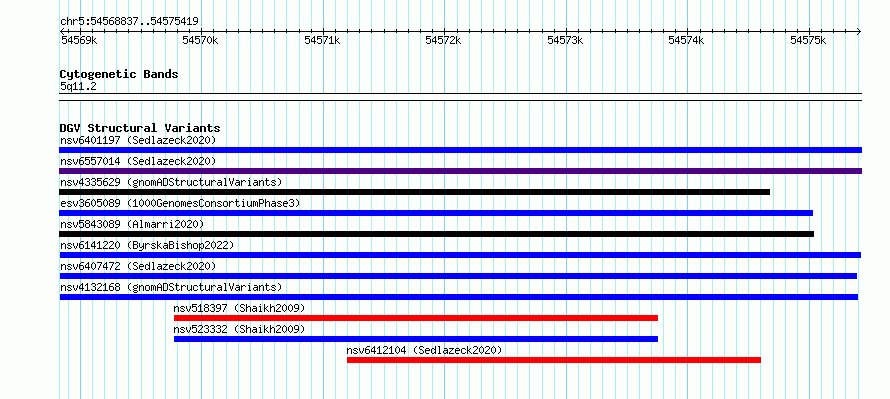Click the 54575k ruler tick label
The height and width of the screenshot is (399, 890).
pyautogui.click(x=808, y=40)
